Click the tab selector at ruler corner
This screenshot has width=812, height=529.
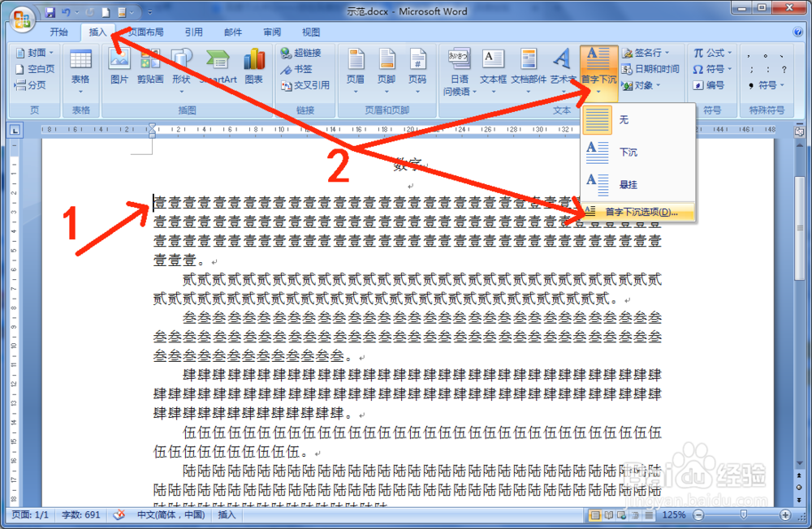point(15,130)
